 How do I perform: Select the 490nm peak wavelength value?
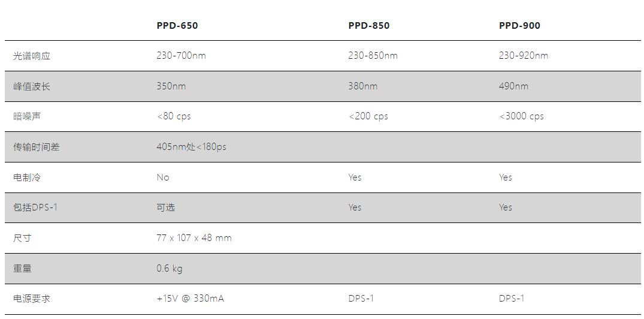click(x=513, y=86)
